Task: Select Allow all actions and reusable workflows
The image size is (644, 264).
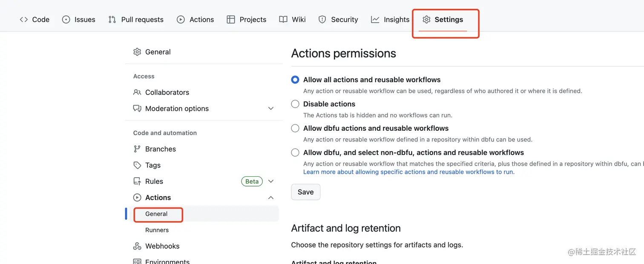Action: click(295, 80)
